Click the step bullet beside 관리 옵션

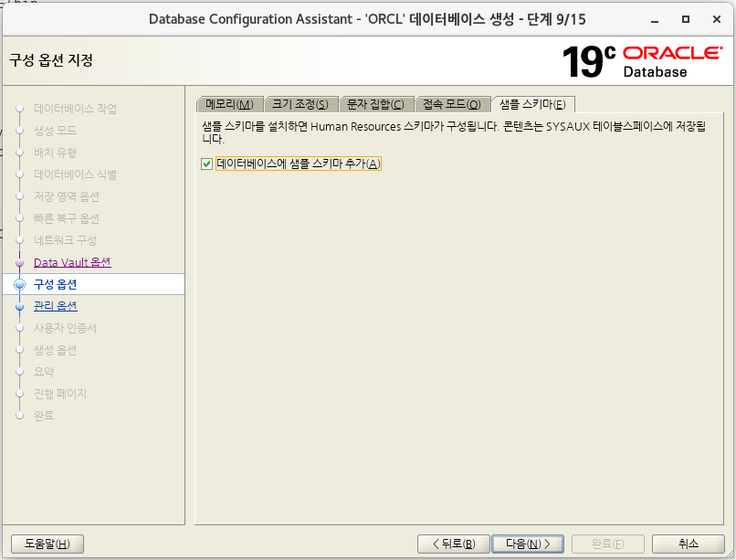(x=20, y=307)
